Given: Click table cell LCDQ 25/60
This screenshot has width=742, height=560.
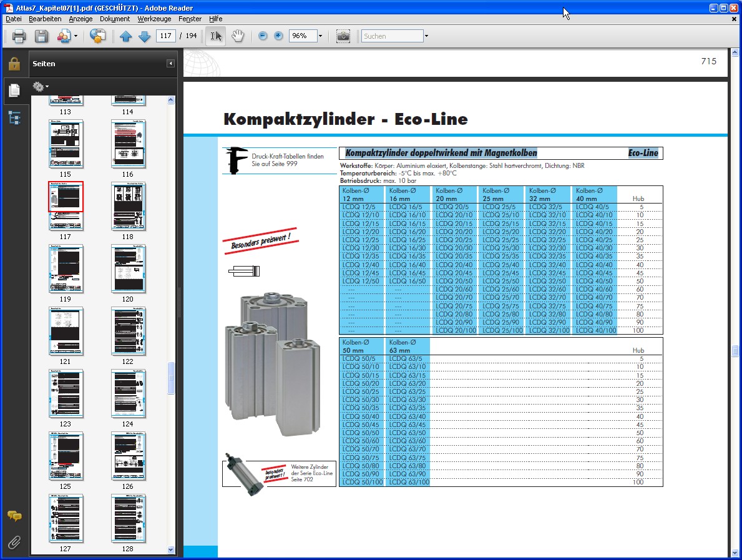Looking at the screenshot, I should click(x=500, y=289).
